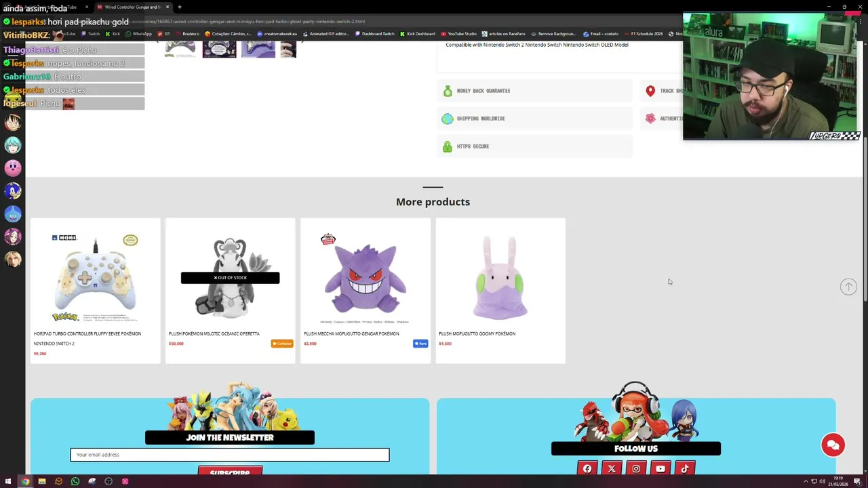This screenshot has height=488, width=868.
Task: Open the WhatsApp bookmark
Action: pos(139,34)
